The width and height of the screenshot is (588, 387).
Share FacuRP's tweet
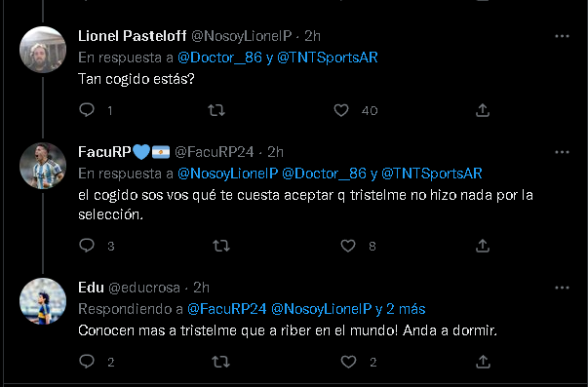tap(483, 246)
